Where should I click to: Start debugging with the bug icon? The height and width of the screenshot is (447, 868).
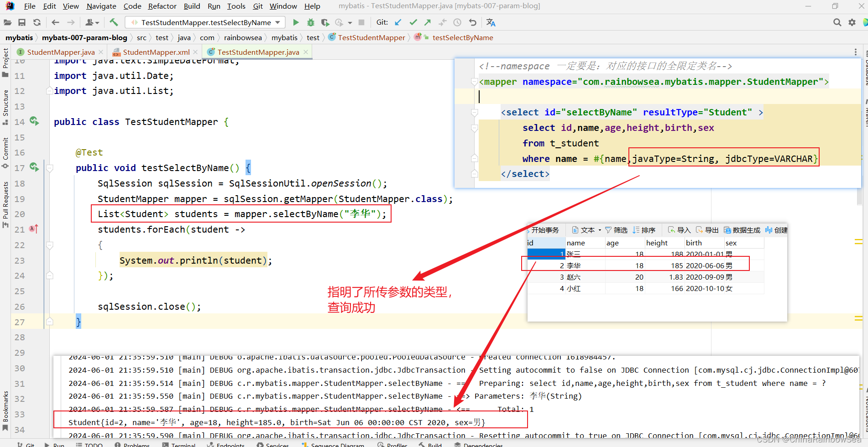tap(311, 22)
